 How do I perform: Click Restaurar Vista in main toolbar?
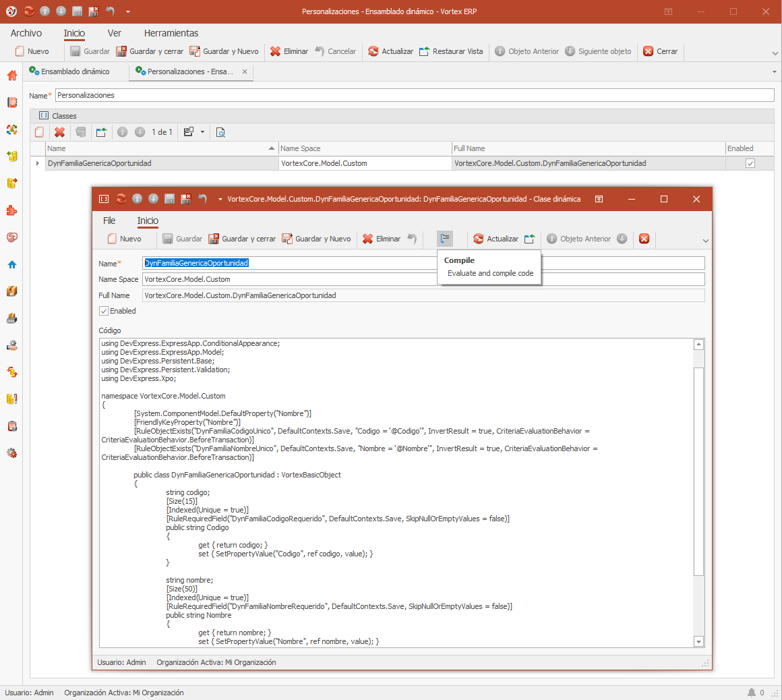click(452, 51)
